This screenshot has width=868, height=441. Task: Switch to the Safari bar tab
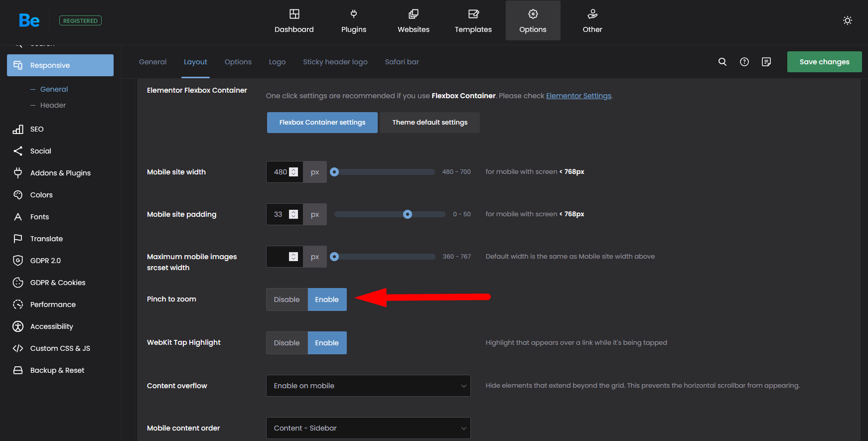(x=402, y=62)
